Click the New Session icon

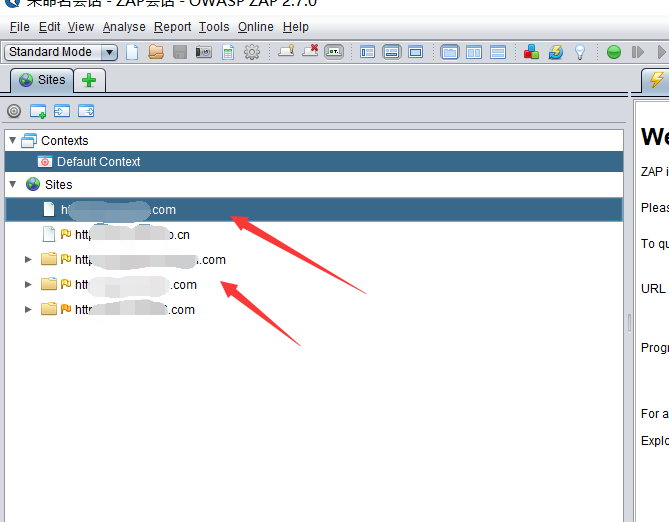coord(132,52)
